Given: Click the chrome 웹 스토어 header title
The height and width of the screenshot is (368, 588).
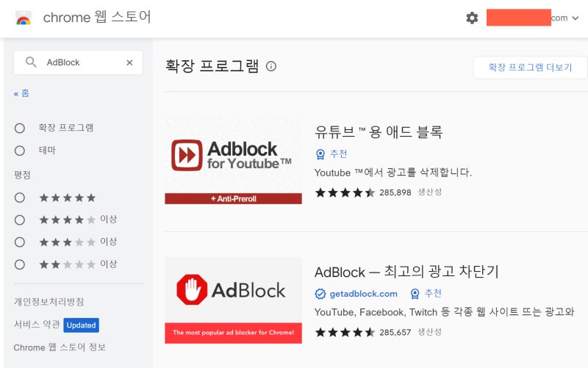Looking at the screenshot, I should point(97,17).
